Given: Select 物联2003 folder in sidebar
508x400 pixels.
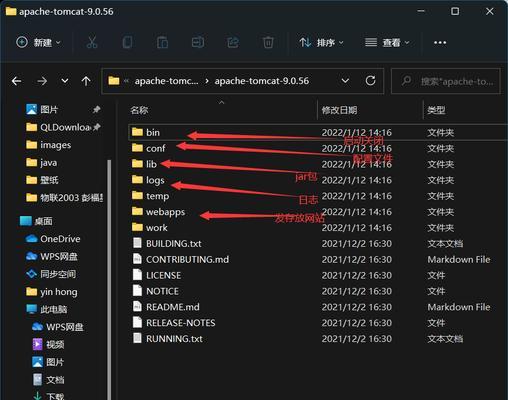Looking at the screenshot, I should coord(64,198).
